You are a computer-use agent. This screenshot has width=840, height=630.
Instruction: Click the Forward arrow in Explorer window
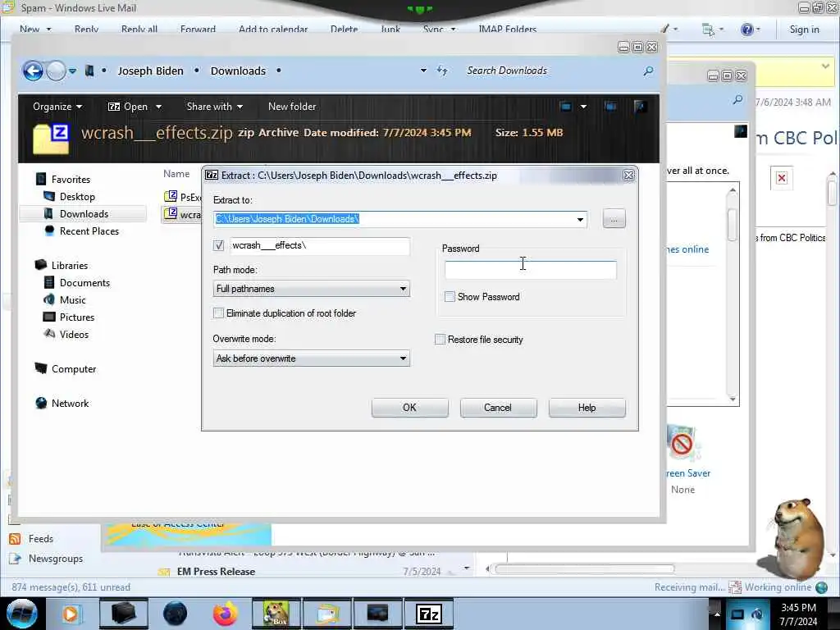pyautogui.click(x=57, y=71)
